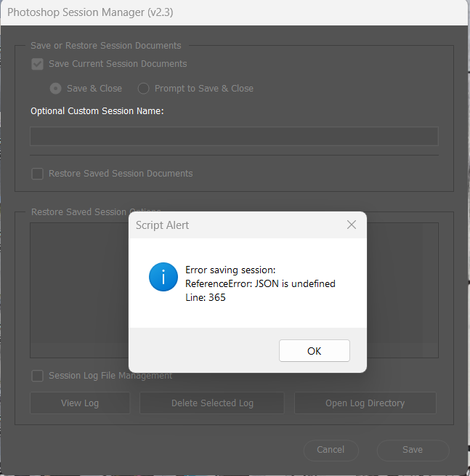
Task: Click the 'Error saving session:' text
Action: [230, 270]
